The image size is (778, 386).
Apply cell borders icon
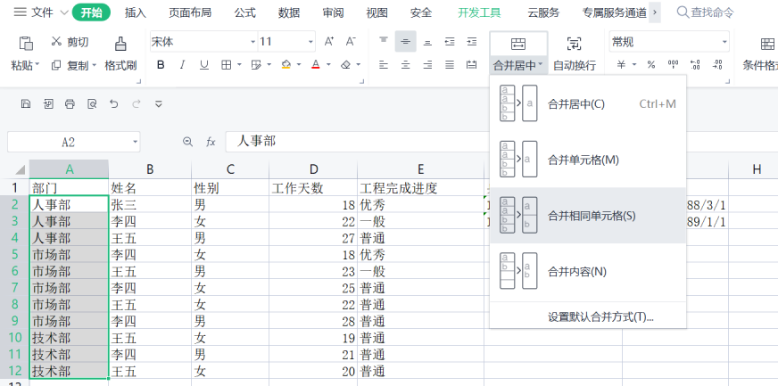click(226, 64)
